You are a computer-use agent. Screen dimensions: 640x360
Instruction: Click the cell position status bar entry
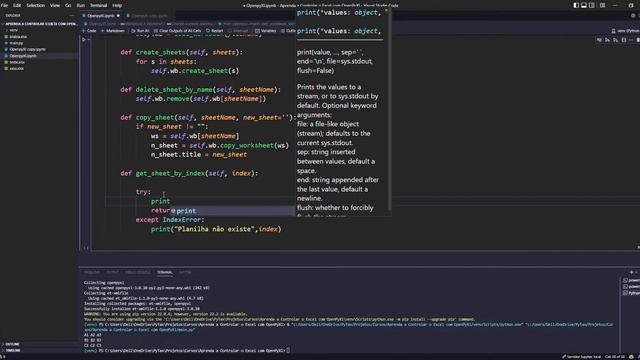(615, 357)
